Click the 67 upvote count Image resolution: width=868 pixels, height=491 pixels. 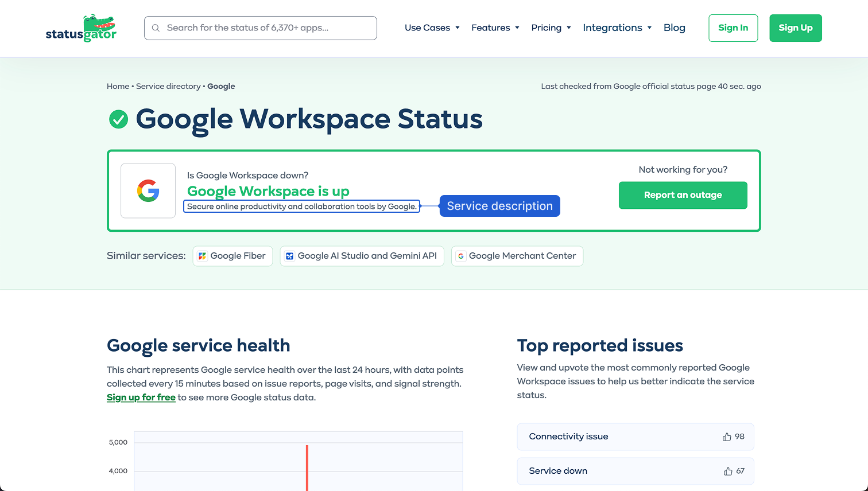(741, 471)
